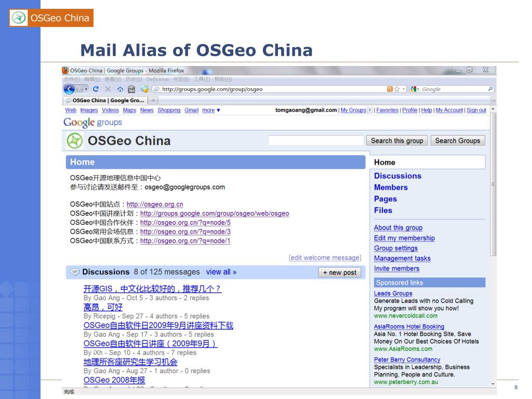
Task: Click the OSGeo China group logo
Action: click(x=75, y=141)
